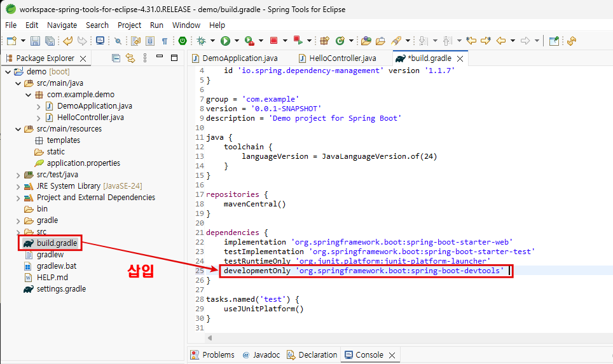613x364 pixels.
Task: Click the Debug bug icon
Action: point(201,41)
